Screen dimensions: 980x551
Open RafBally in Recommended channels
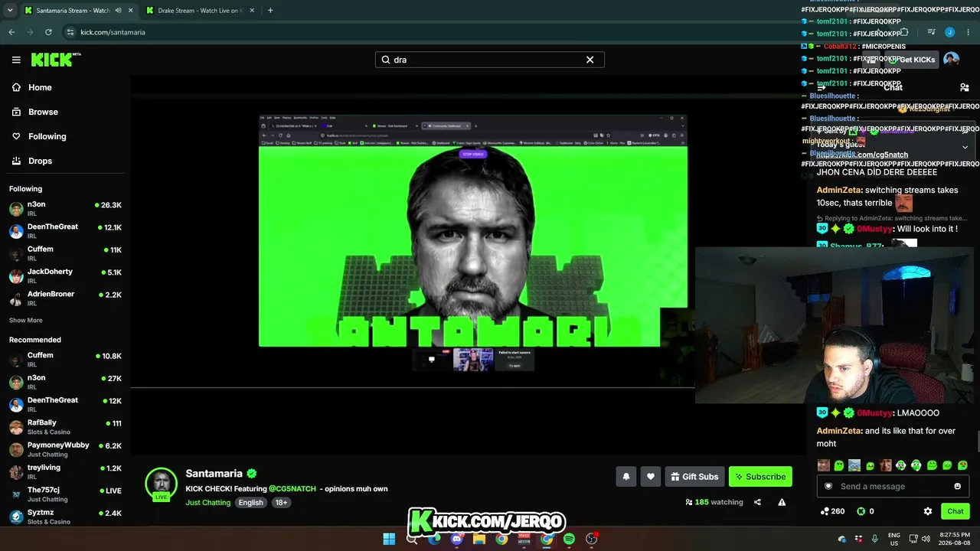65,426
